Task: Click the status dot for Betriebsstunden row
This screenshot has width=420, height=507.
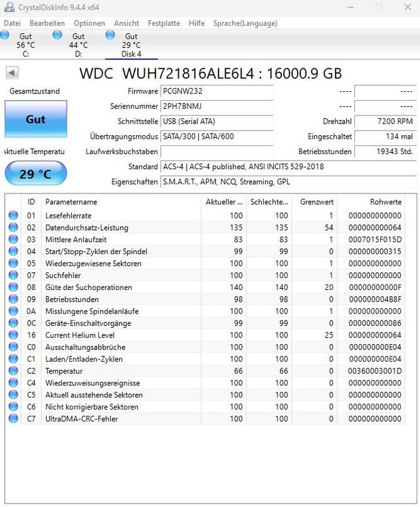Action: click(x=14, y=299)
